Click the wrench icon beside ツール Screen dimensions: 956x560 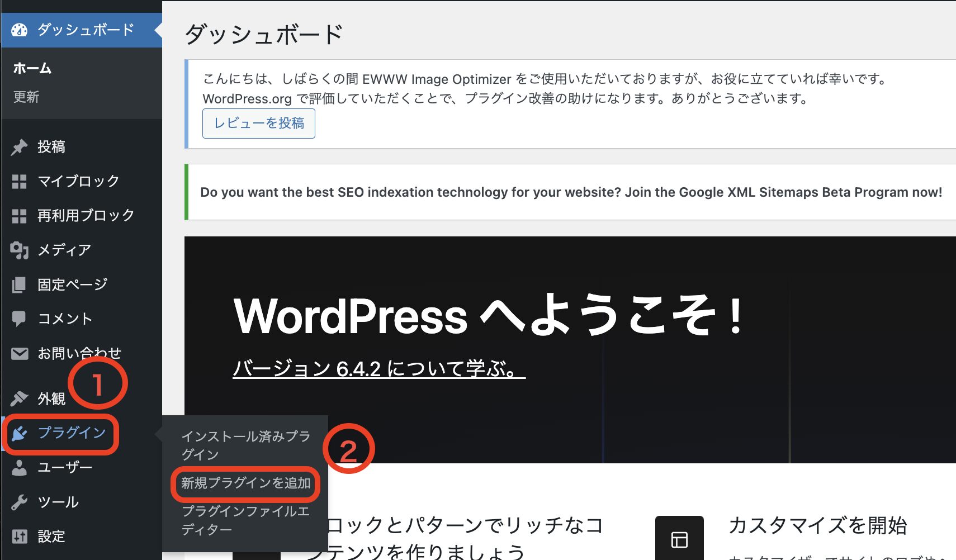(20, 502)
